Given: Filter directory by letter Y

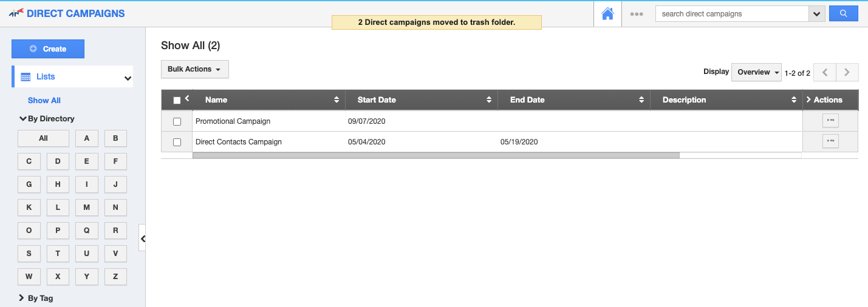Looking at the screenshot, I should (x=87, y=277).
